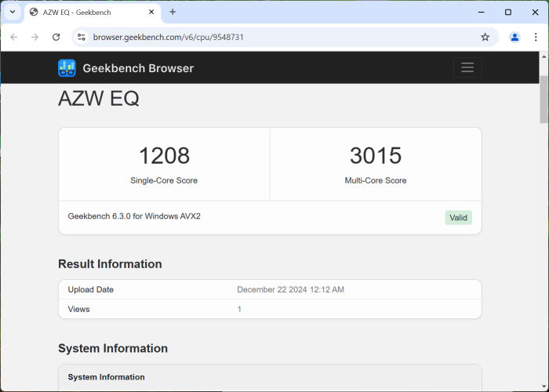This screenshot has width=549, height=392.
Task: Close the Chrome window
Action: tap(535, 12)
